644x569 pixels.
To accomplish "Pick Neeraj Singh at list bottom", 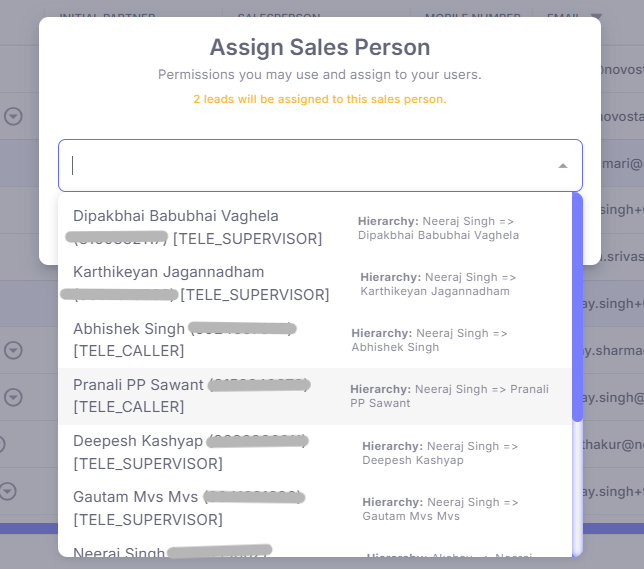I will pyautogui.click(x=120, y=552).
